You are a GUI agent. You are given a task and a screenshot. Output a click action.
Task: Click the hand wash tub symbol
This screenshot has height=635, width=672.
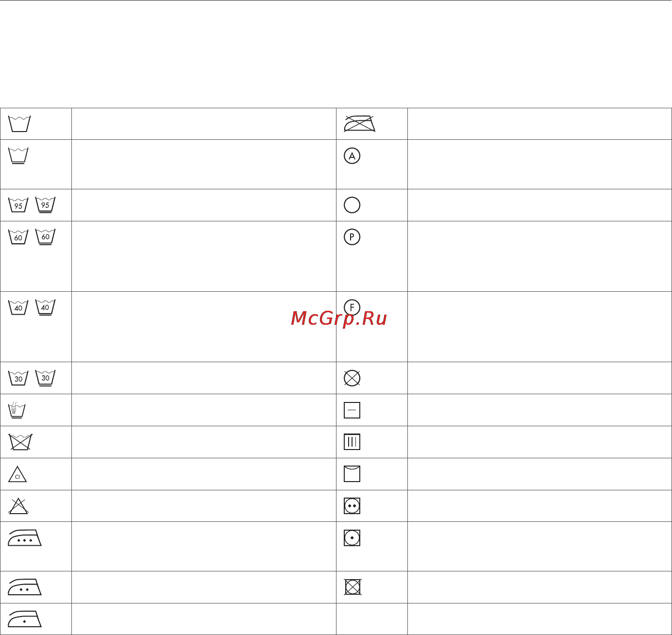pos(17,410)
